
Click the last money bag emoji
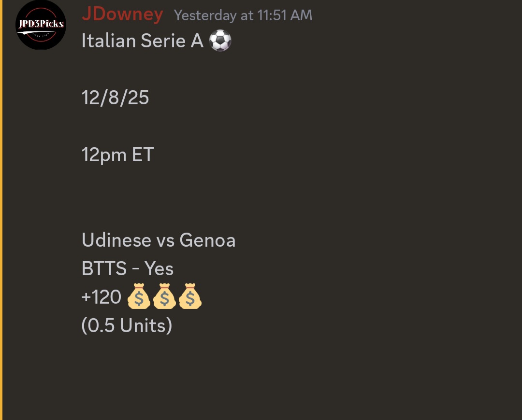pyautogui.click(x=190, y=297)
